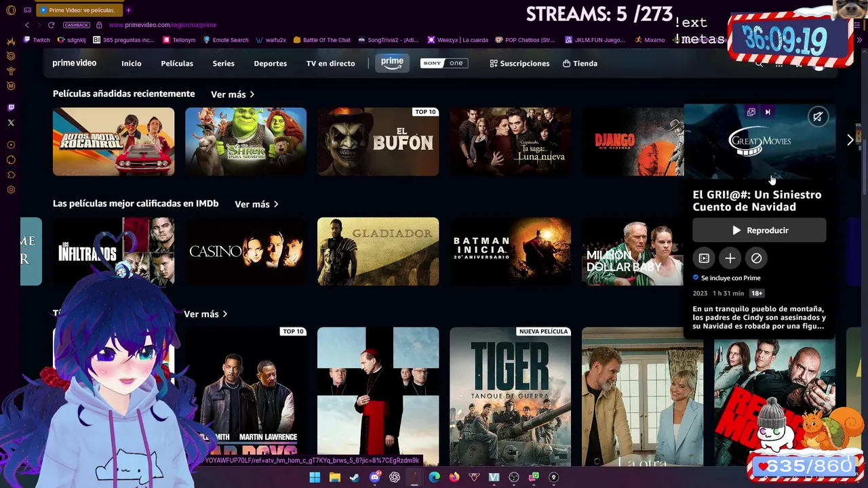Open the Mixamo bookmark
The height and width of the screenshot is (488, 868).
point(650,40)
